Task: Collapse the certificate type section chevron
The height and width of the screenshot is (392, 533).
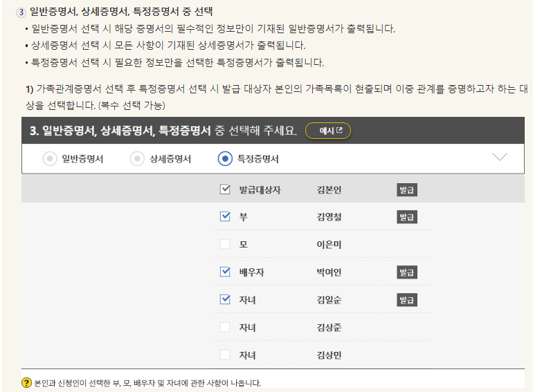Action: (x=500, y=157)
